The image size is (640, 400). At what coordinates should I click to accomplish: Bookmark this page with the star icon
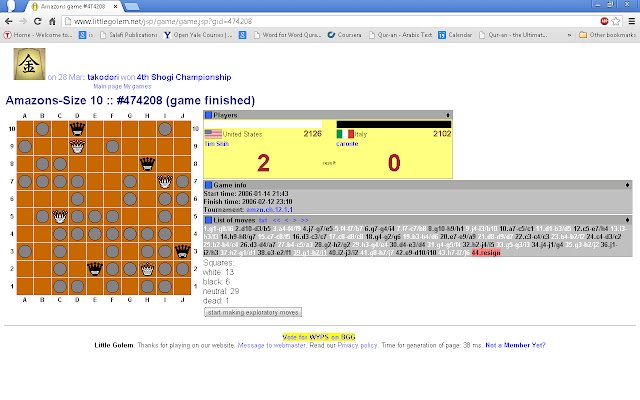point(616,21)
